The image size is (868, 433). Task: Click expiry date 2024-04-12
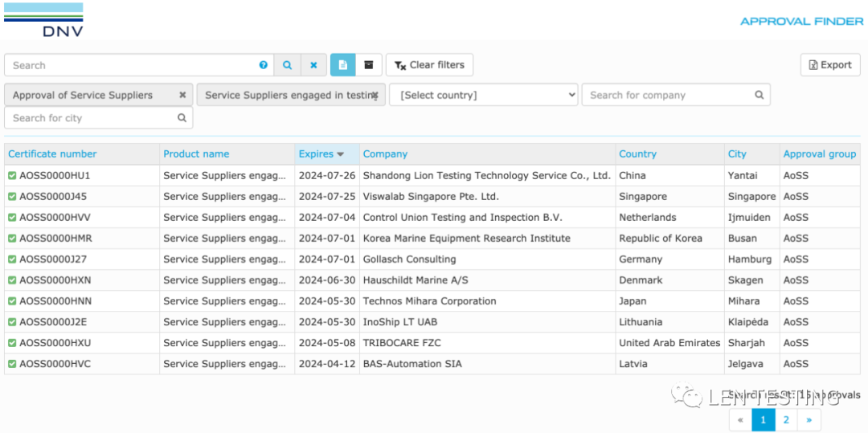pyautogui.click(x=326, y=364)
